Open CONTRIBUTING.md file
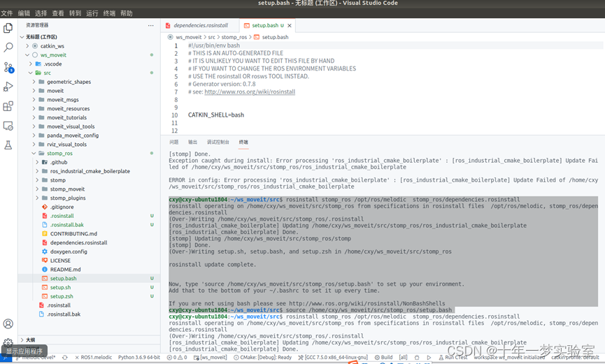This screenshot has height=364, width=605. (73, 233)
